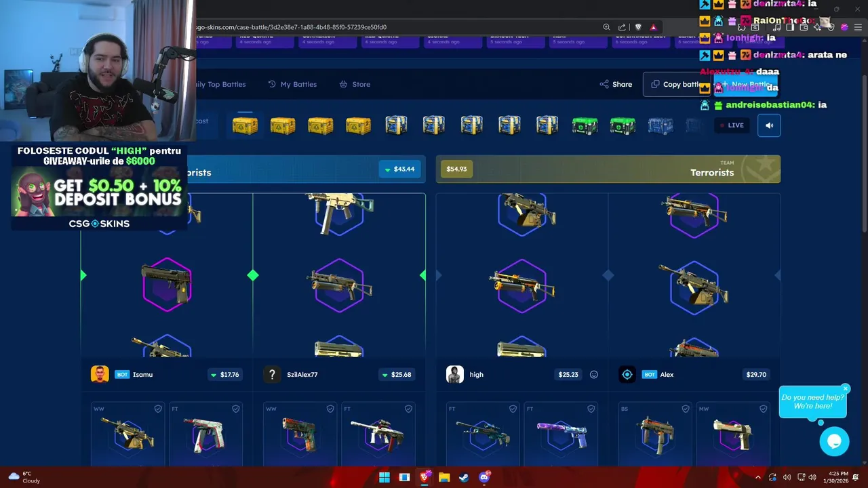Open Isamu's WW gold rifle item card
The height and width of the screenshot is (488, 868).
click(127, 434)
